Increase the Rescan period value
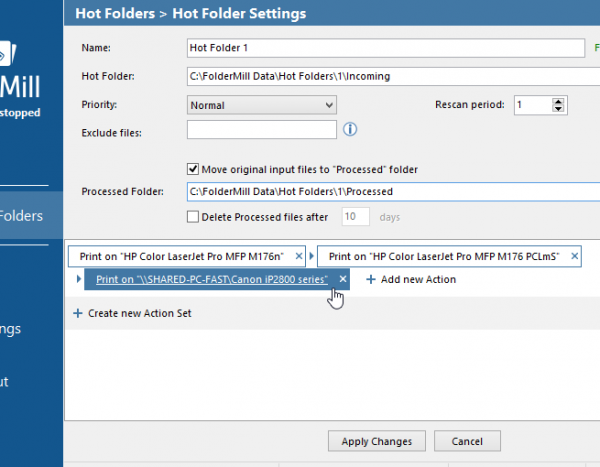 558,100
